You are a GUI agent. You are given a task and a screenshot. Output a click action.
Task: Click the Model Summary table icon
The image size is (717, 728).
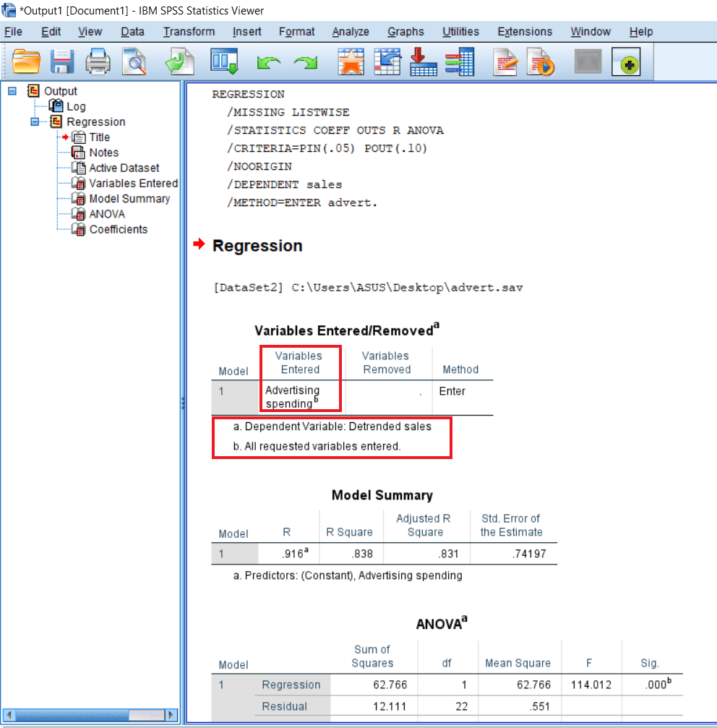tap(79, 199)
